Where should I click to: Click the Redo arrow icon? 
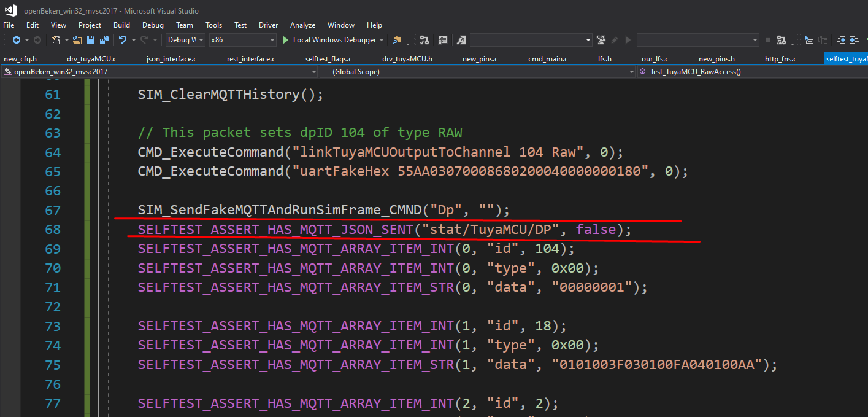point(144,40)
